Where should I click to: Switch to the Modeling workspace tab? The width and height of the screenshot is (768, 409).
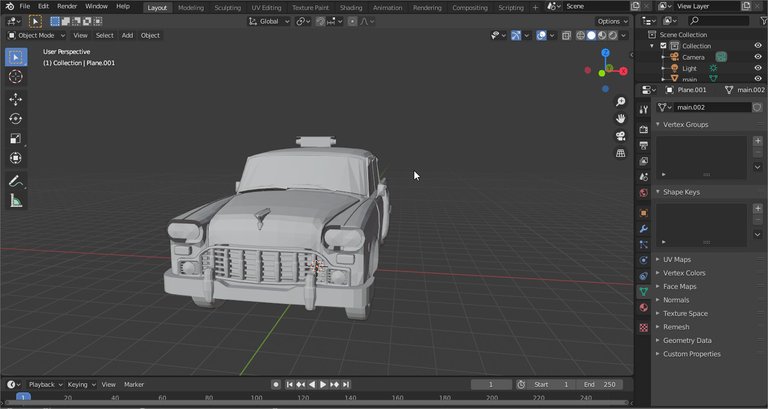tap(191, 7)
